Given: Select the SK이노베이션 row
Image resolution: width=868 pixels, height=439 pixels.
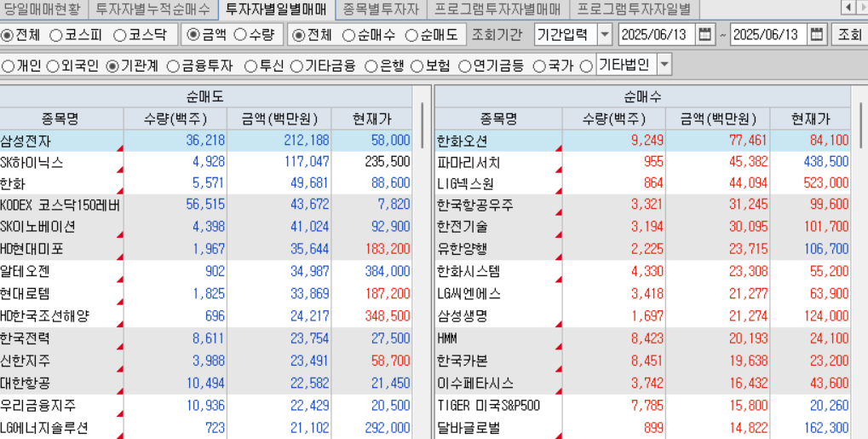Looking at the screenshot, I should (x=206, y=227).
